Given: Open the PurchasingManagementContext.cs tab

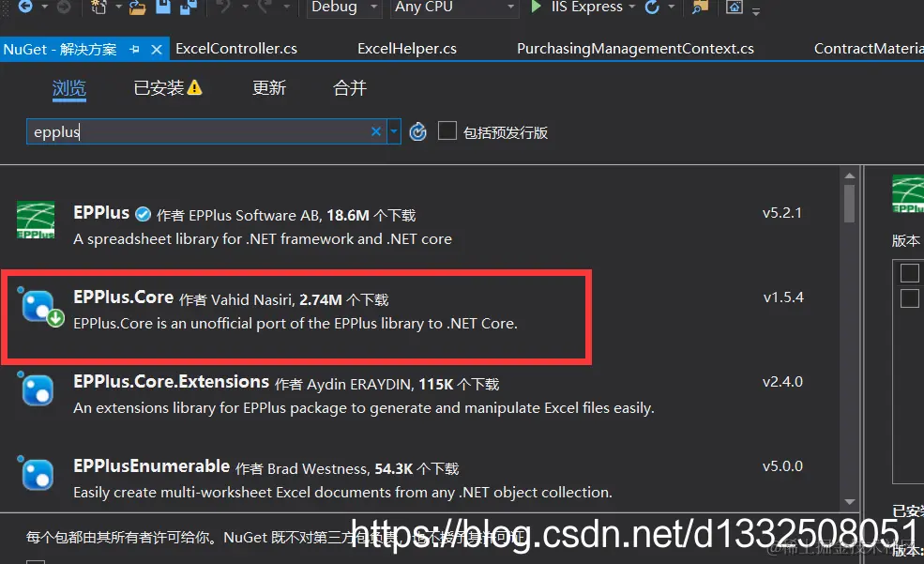Looking at the screenshot, I should coord(635,49).
